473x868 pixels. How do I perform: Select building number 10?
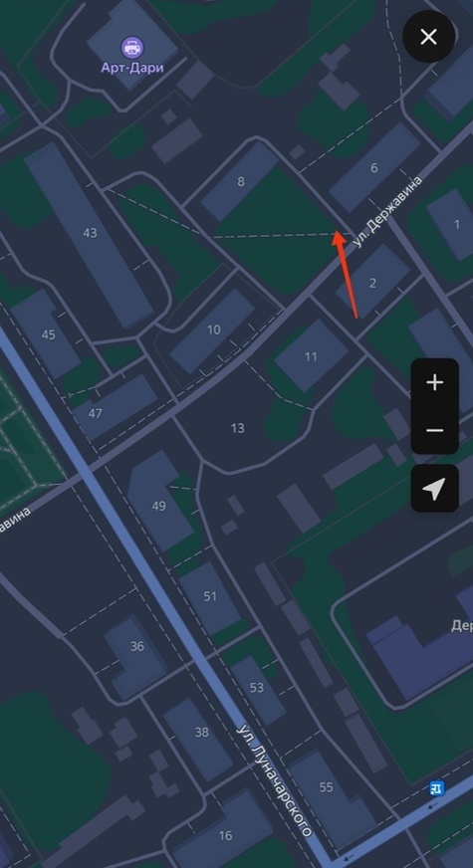coord(214,329)
